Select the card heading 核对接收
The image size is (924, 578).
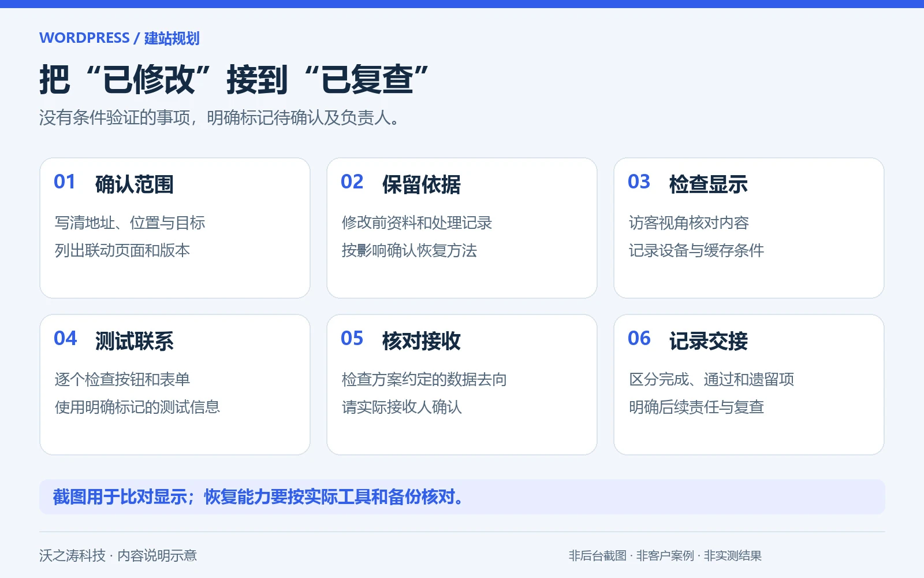pos(422,341)
